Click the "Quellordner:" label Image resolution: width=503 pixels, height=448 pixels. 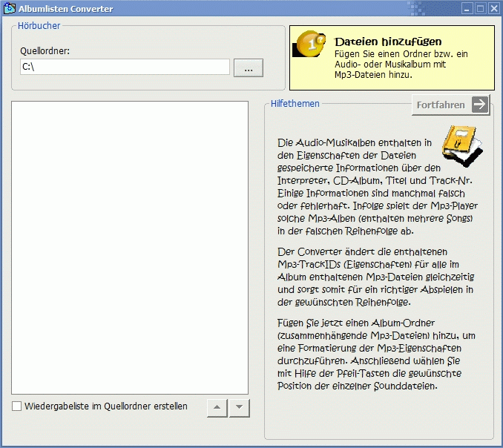[45, 51]
